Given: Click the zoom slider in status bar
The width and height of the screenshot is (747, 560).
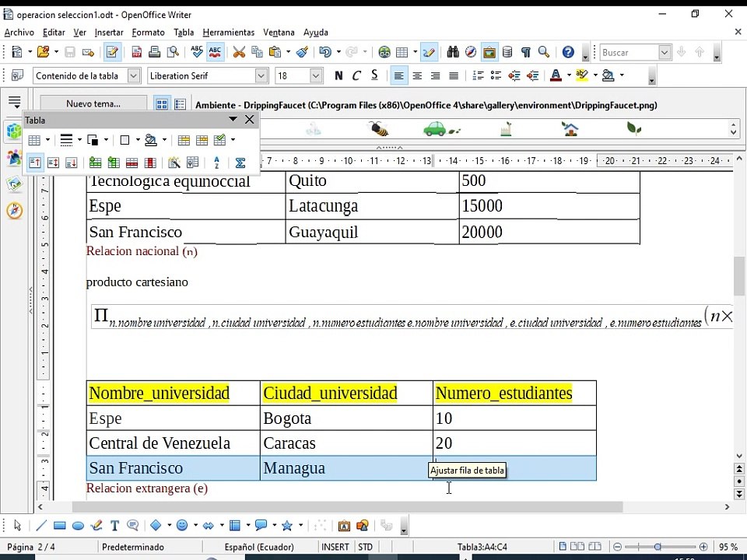Looking at the screenshot, I should pos(660,547).
